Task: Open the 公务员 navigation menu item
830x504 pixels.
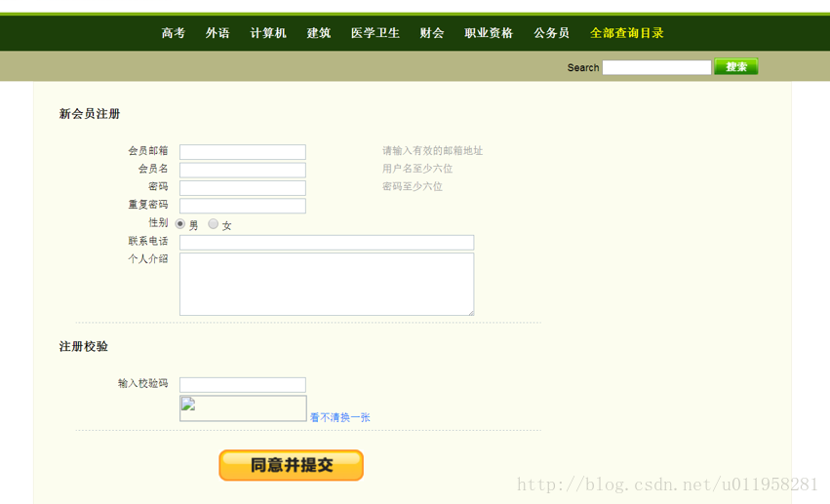Action: click(x=552, y=33)
